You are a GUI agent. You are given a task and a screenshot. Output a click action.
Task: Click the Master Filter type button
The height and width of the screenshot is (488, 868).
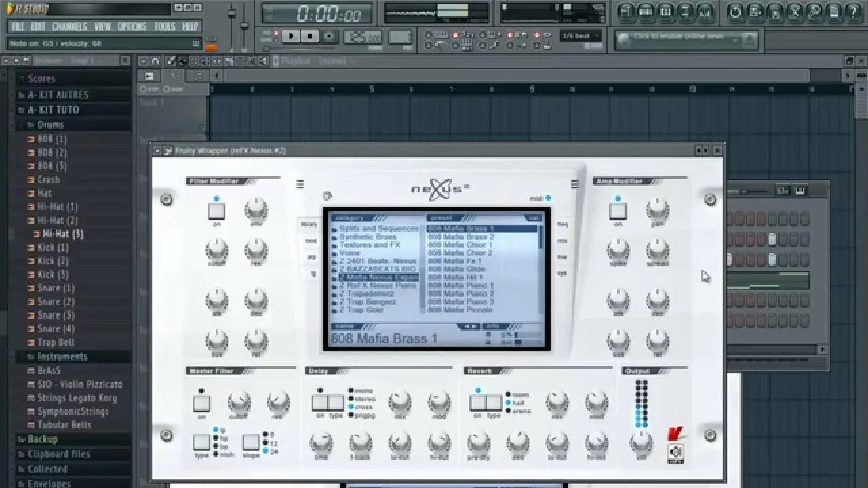(201, 443)
